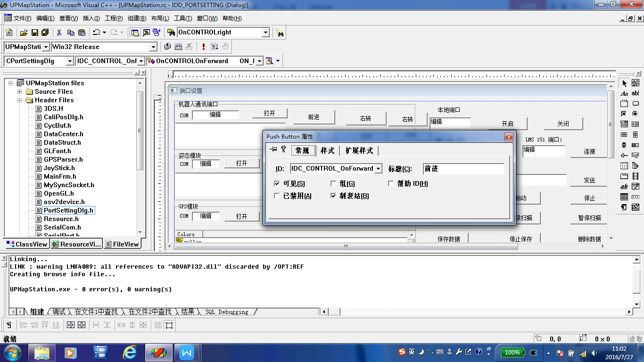Viewport: 644px width, 362px height.
Task: Toggle the Workspace window icon
Action: click(x=135, y=33)
